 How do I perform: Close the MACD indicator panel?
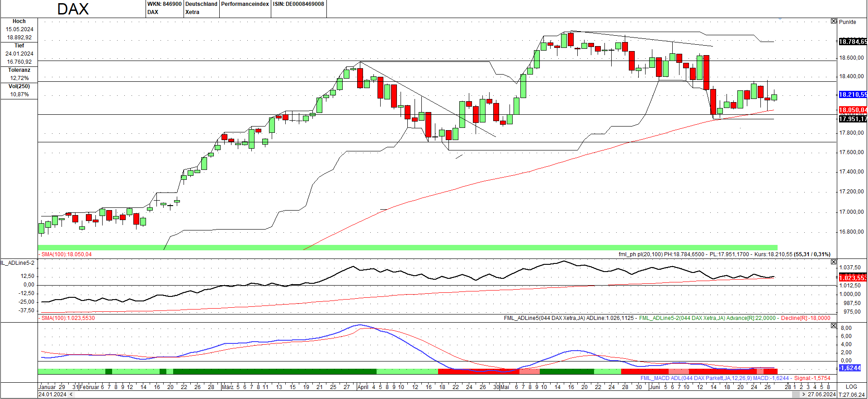click(x=834, y=326)
